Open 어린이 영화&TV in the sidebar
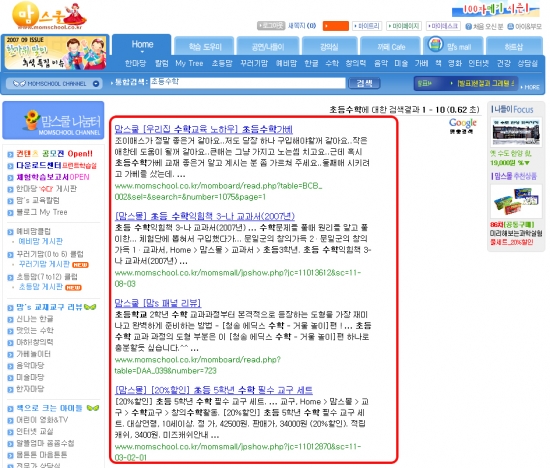 (42, 420)
